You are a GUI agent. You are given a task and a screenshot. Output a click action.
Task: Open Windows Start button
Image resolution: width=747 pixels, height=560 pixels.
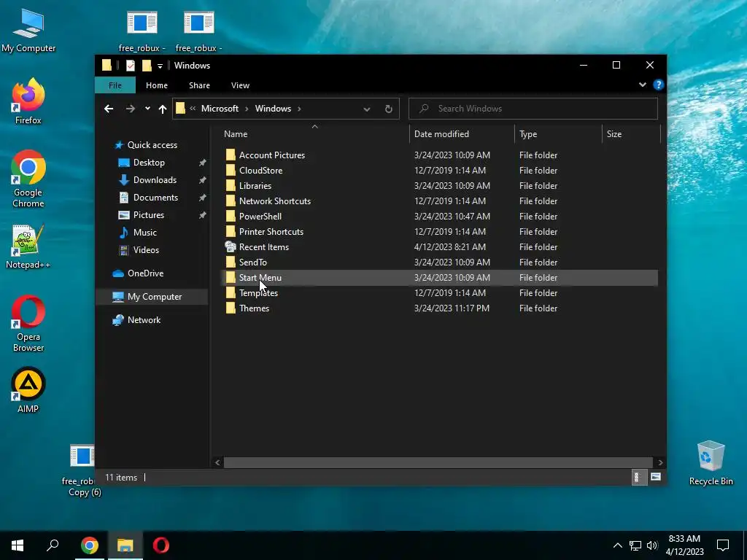(x=18, y=545)
